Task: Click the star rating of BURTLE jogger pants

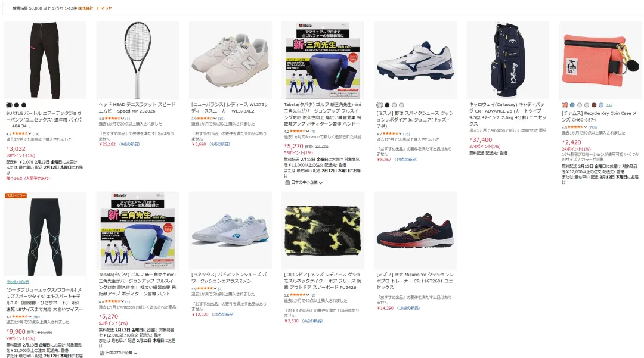Action: click(x=20, y=133)
